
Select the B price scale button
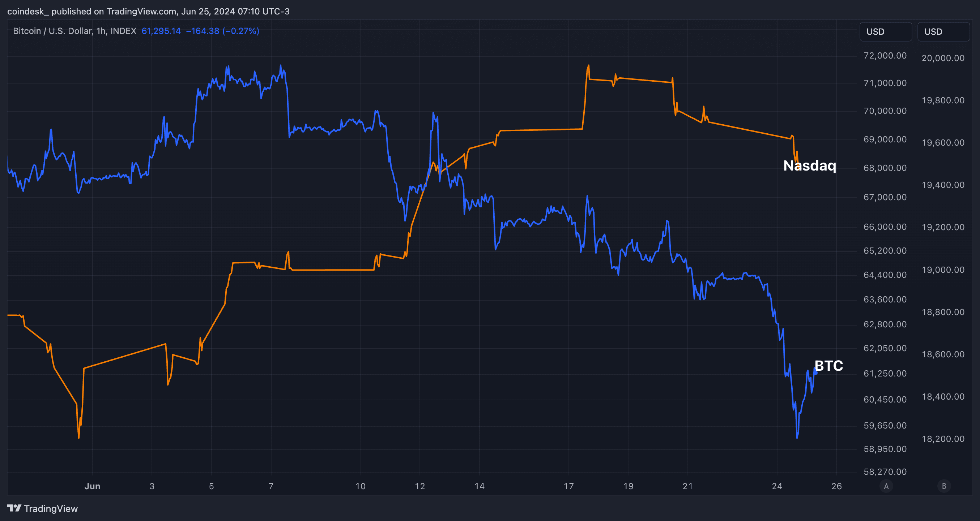(944, 486)
